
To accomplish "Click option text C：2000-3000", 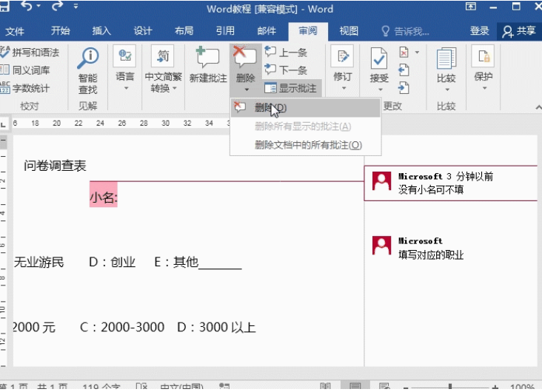I will pyautogui.click(x=122, y=327).
